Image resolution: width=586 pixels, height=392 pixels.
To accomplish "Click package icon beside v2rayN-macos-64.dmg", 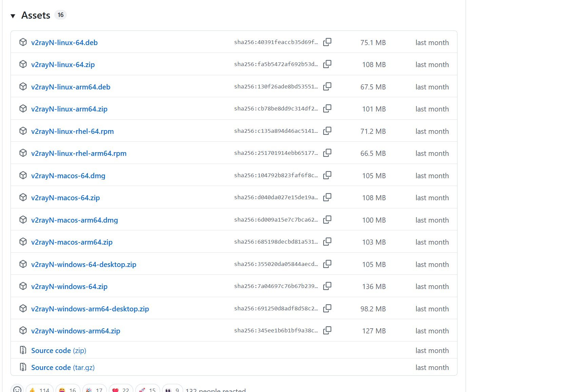I will click(x=23, y=175).
